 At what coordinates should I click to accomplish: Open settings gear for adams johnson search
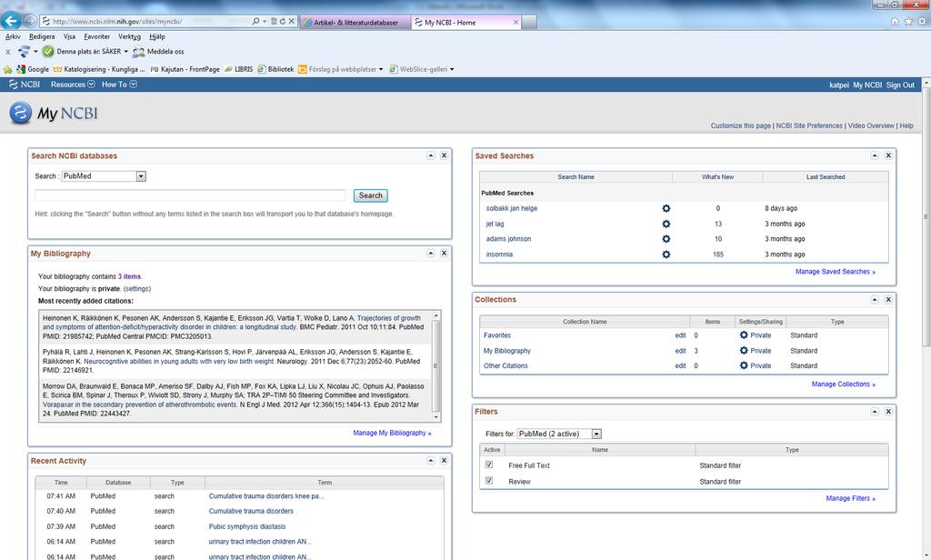[666, 239]
